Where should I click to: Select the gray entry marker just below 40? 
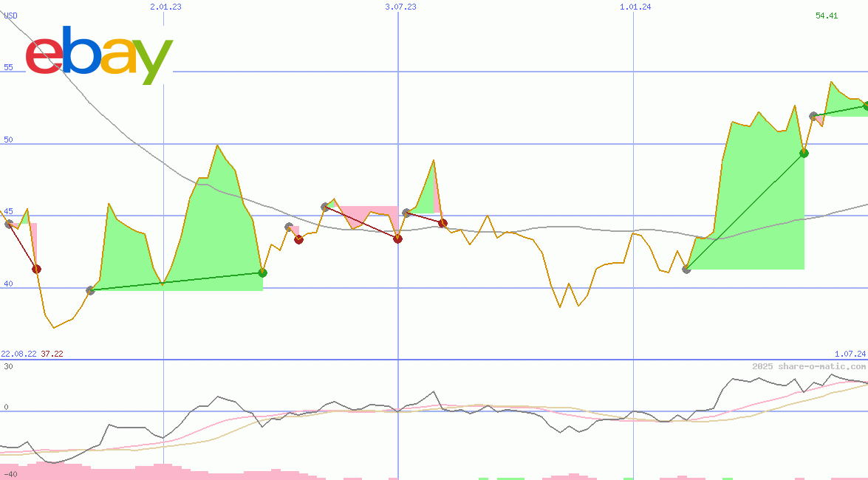[91, 291]
